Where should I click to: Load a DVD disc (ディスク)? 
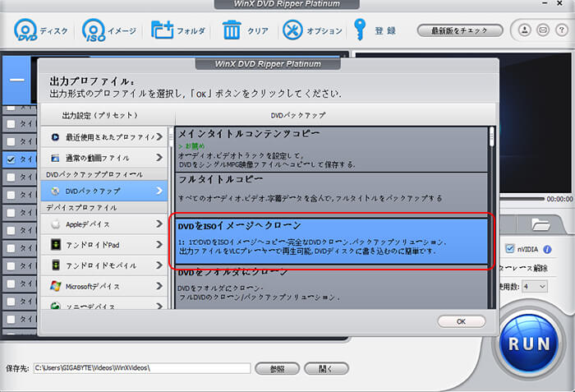40,30
